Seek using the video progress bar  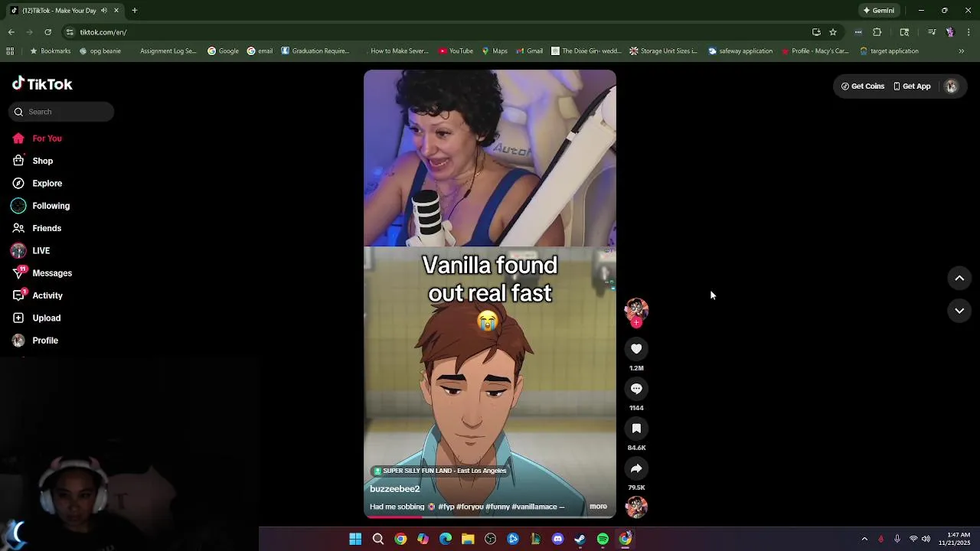pyautogui.click(x=490, y=517)
